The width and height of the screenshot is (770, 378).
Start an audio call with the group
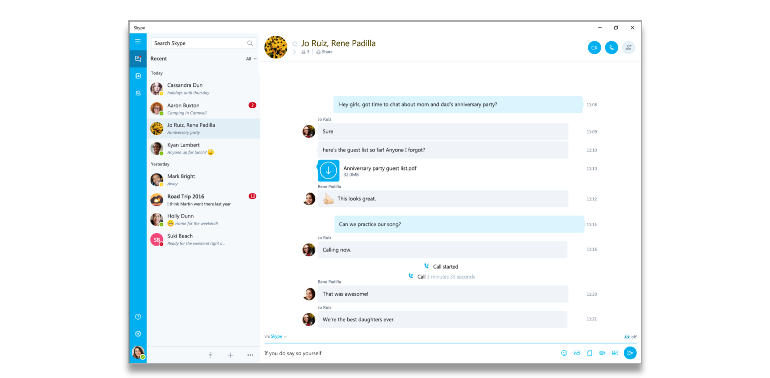pyautogui.click(x=611, y=48)
